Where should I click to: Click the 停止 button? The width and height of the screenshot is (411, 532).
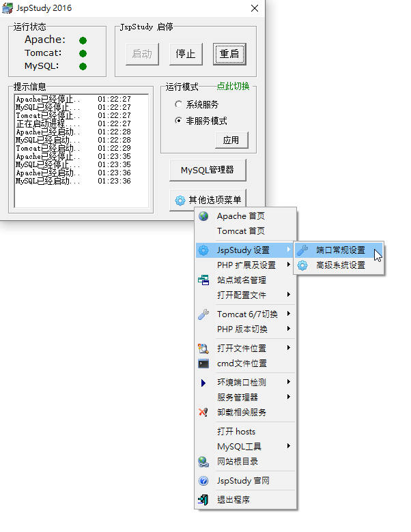coord(186,54)
